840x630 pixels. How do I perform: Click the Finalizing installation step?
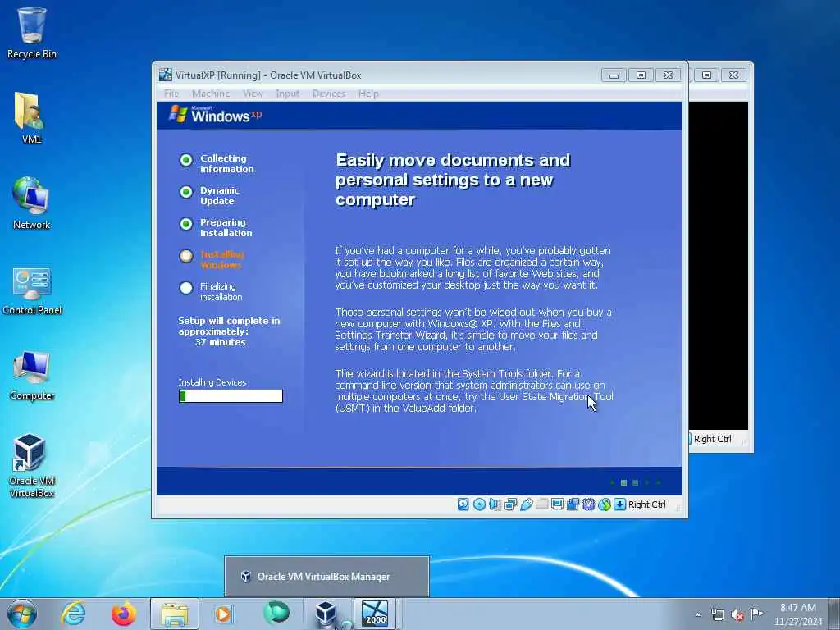tap(211, 291)
